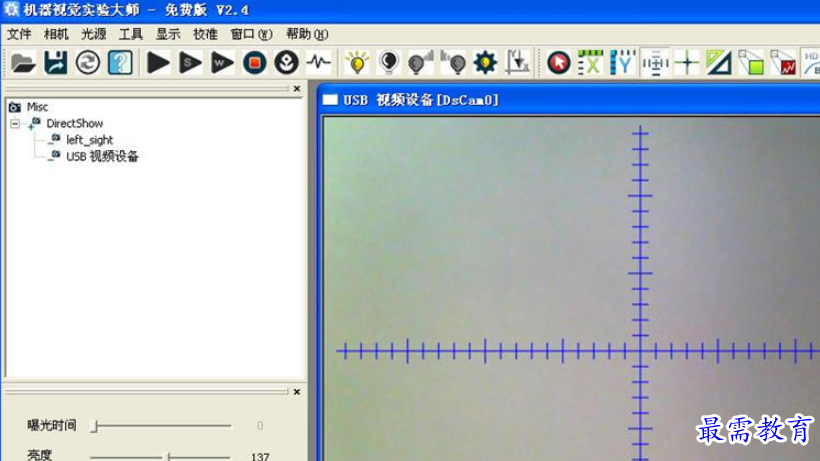Open the 帮助(H) menu

[x=307, y=34]
